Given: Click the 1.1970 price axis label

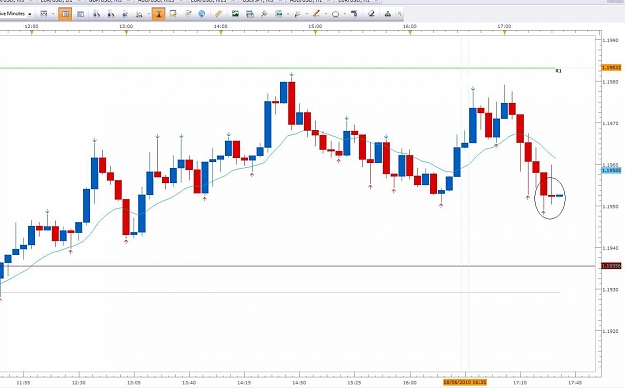Looking at the screenshot, I should tap(610, 123).
